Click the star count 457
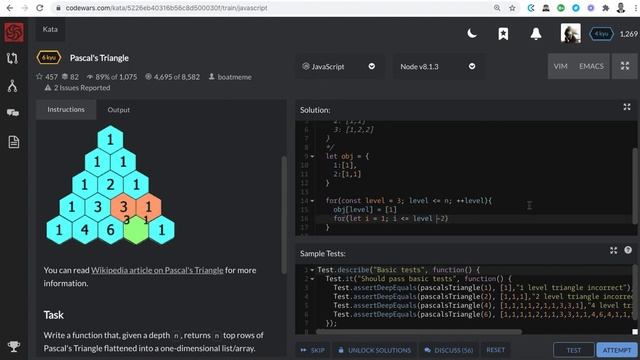Viewport: 640px width, 360px height. 47,77
